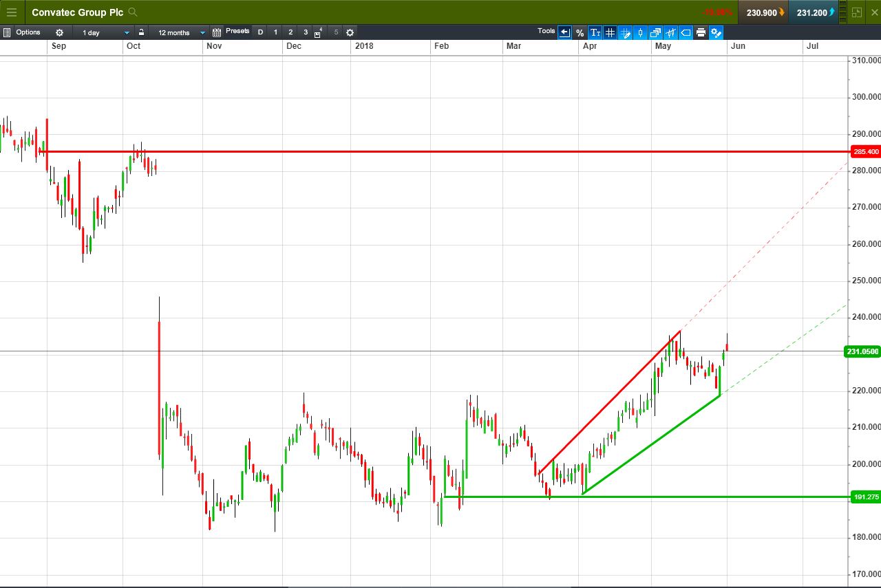Select preset D
The height and width of the screenshot is (588, 881).
(260, 32)
